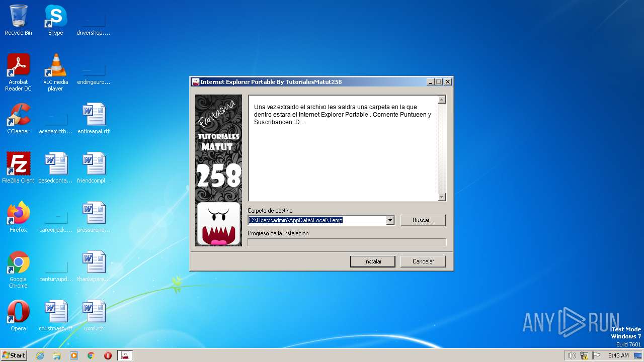Click the Instalar button
The height and width of the screenshot is (362, 644).
373,261
